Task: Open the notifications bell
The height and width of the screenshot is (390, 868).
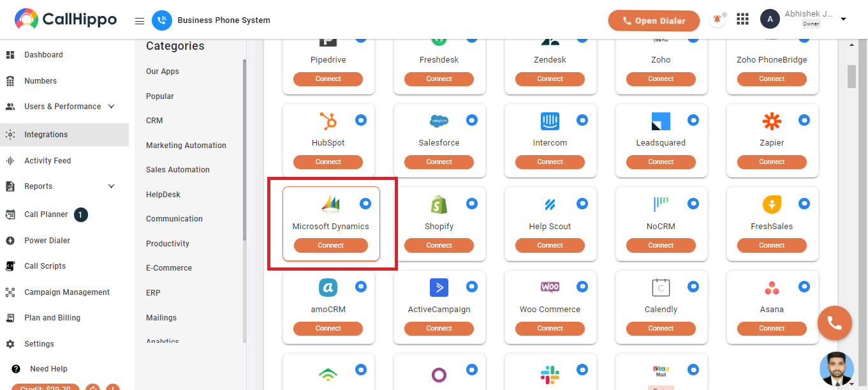Action: (x=717, y=20)
